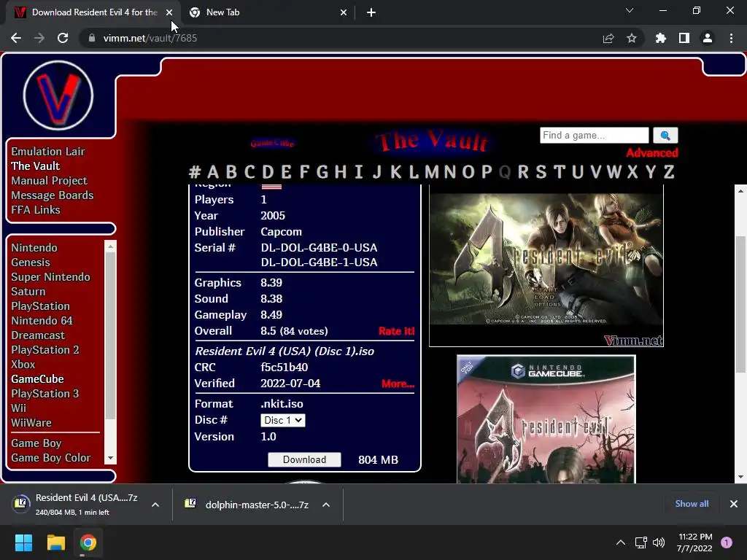
Task: Open File Explorer from taskbar
Action: click(x=55, y=542)
